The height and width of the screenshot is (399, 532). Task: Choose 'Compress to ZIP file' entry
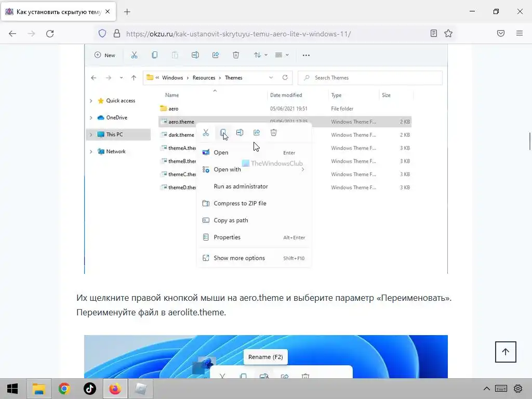click(x=254, y=204)
